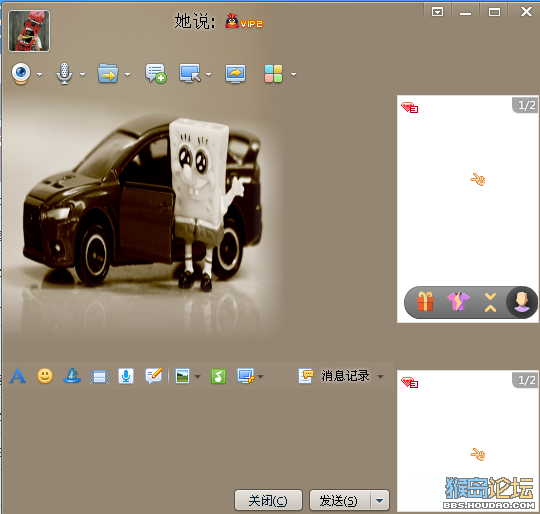Open 消息记录 message history

point(345,376)
